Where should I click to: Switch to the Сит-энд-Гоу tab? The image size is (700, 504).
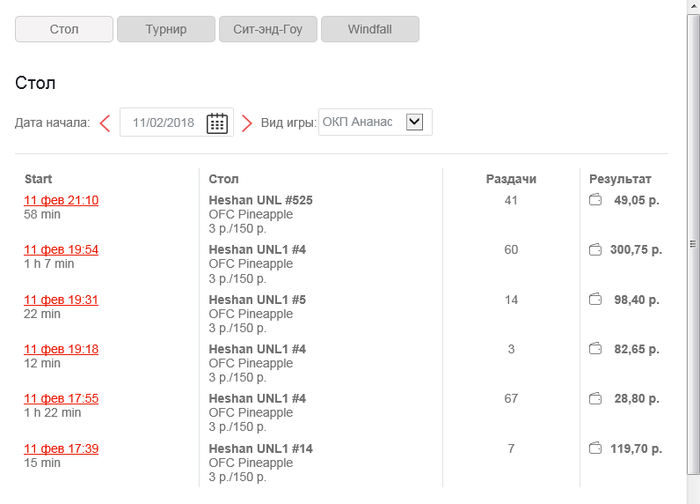267,29
